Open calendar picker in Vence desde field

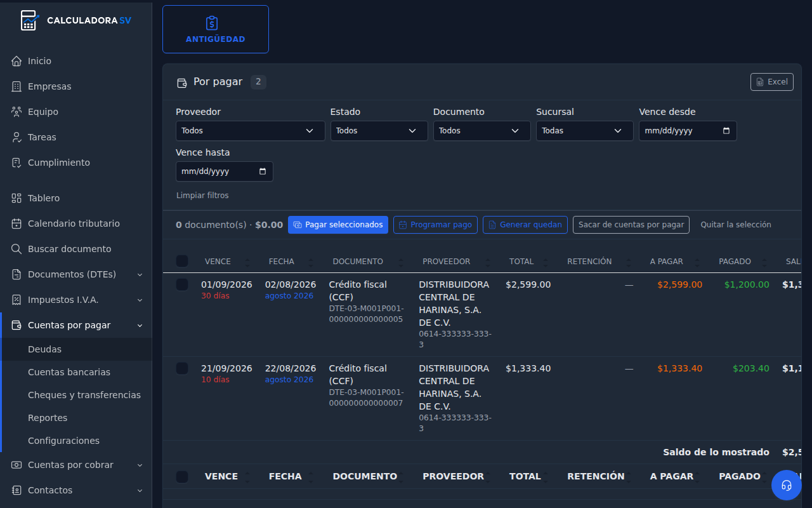click(x=726, y=131)
